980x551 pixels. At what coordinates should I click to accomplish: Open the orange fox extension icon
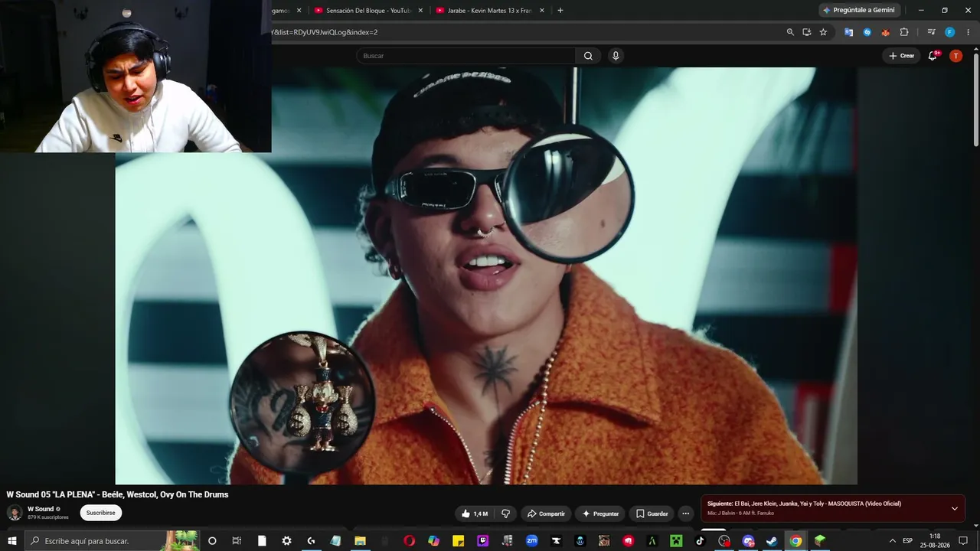coord(886,32)
